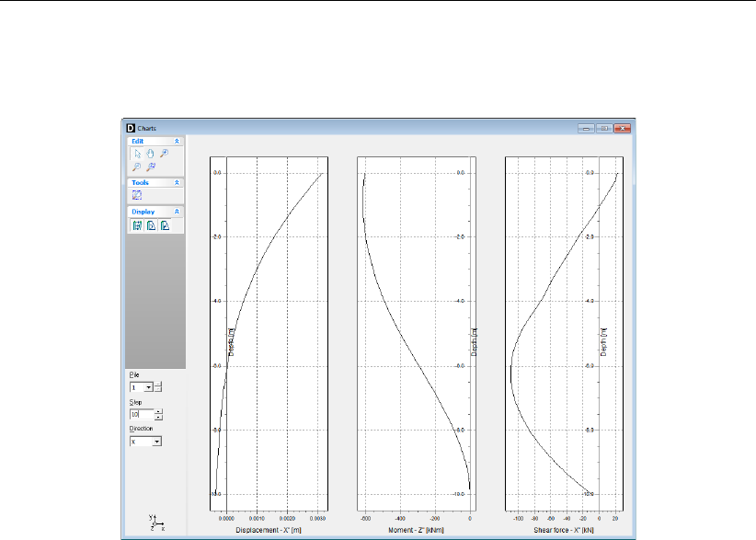
Task: Toggle the first Display chart icon
Action: click(x=137, y=225)
